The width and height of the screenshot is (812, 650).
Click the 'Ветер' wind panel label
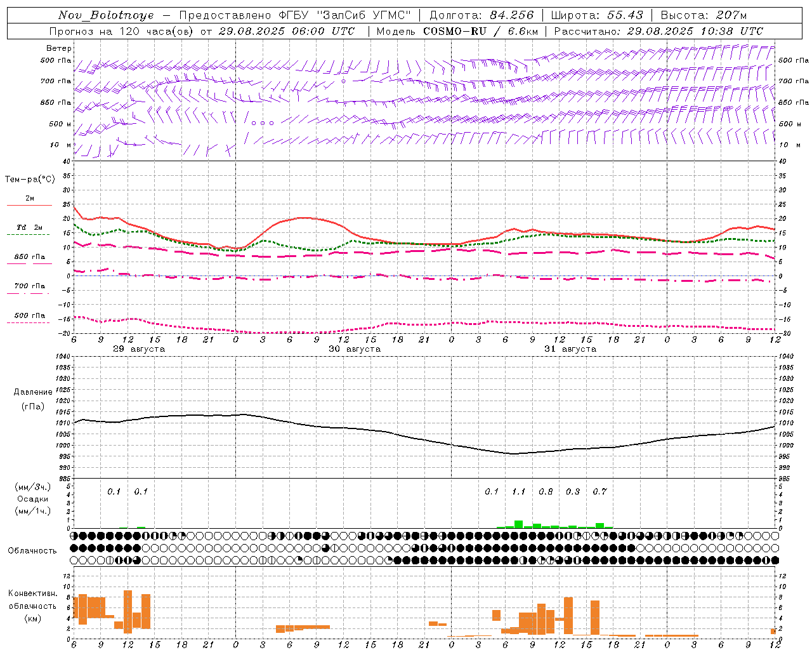pyautogui.click(x=59, y=48)
